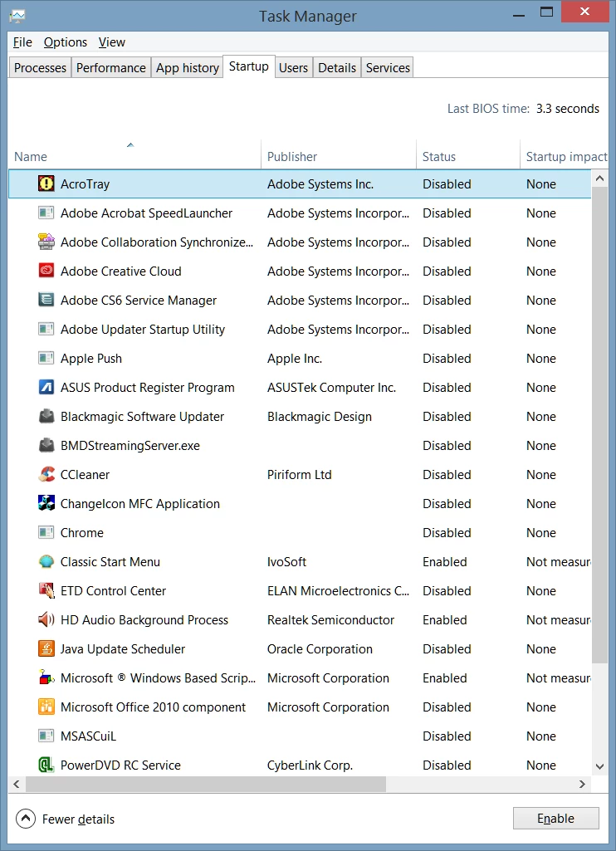Click the IvoSoft publisher cell
Viewport: 616px width, 851px height.
click(x=286, y=562)
